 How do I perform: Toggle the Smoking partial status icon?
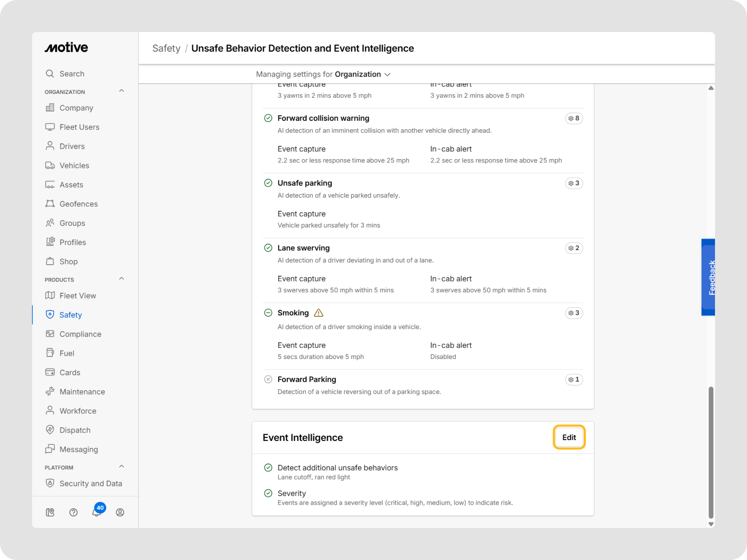click(268, 313)
